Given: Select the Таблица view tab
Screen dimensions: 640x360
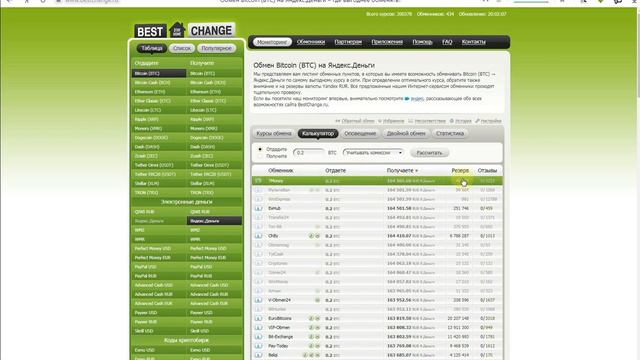Looking at the screenshot, I should click(151, 48).
